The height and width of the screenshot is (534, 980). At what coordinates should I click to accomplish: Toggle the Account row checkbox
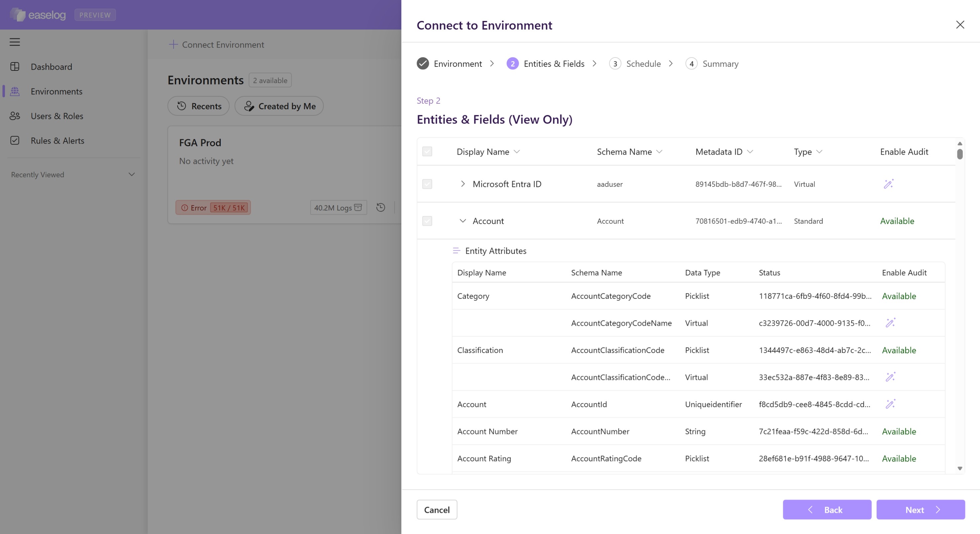[x=427, y=221]
